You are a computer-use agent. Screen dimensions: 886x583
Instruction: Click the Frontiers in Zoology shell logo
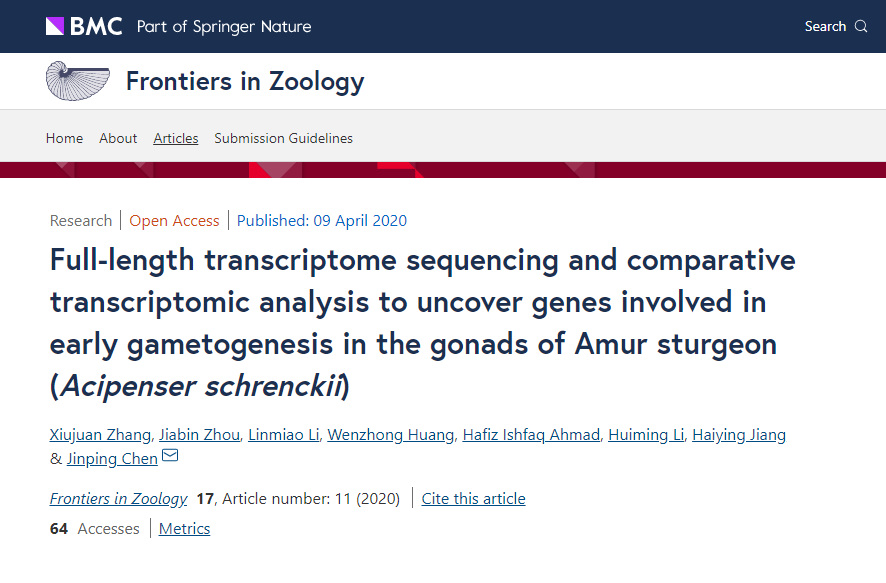tap(78, 81)
